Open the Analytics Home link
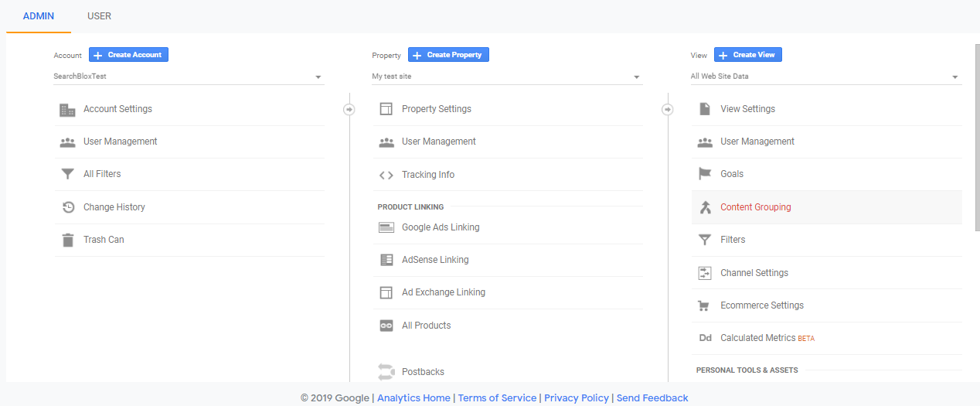 click(x=413, y=397)
